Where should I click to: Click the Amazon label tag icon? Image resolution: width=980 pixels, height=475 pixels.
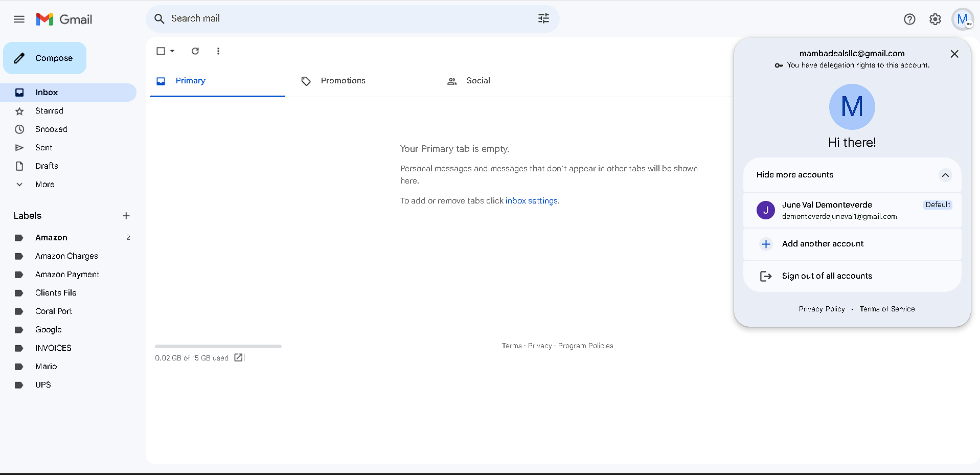pos(19,238)
